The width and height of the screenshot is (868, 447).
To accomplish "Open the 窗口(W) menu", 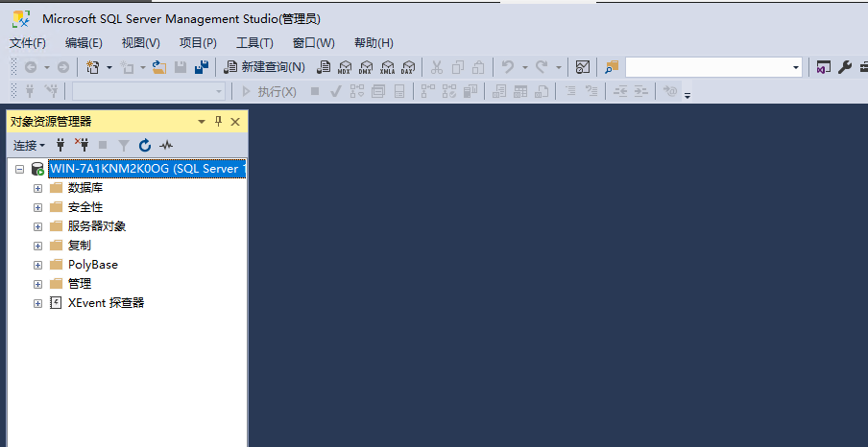I will [313, 42].
